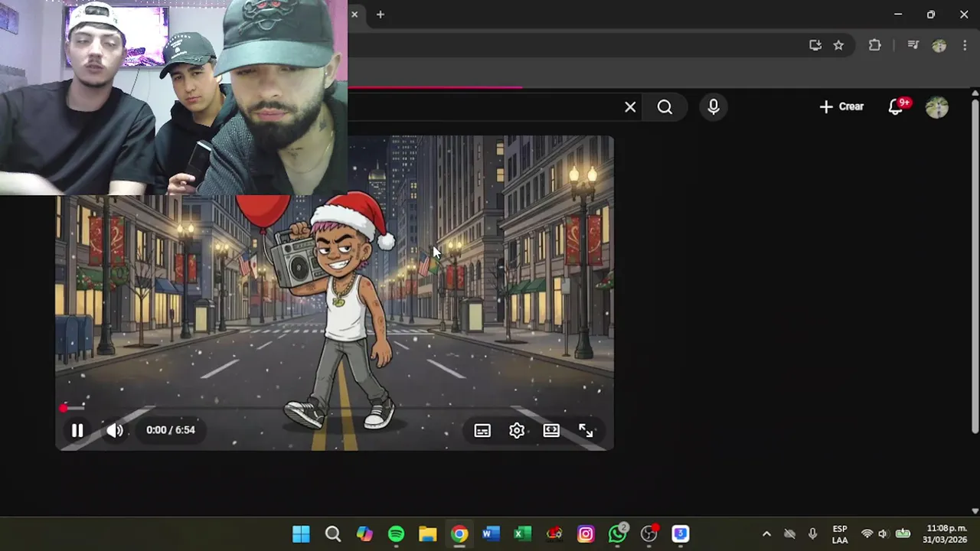This screenshot has width=980, height=551.
Task: Open Instagram from the taskbar
Action: tap(586, 534)
